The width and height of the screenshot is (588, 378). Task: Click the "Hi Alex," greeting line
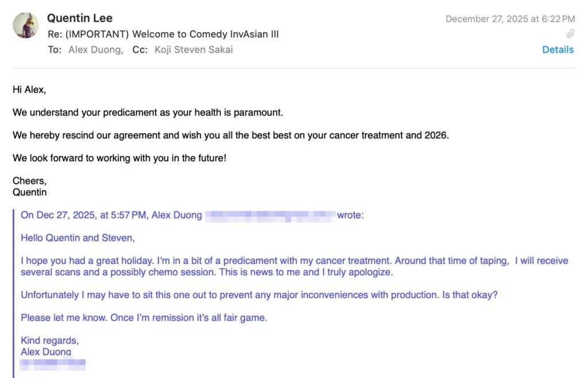[29, 89]
